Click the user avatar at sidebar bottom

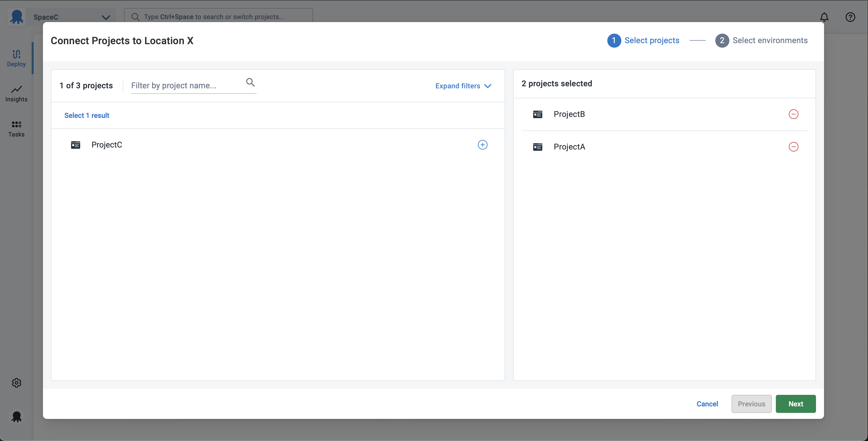click(16, 417)
